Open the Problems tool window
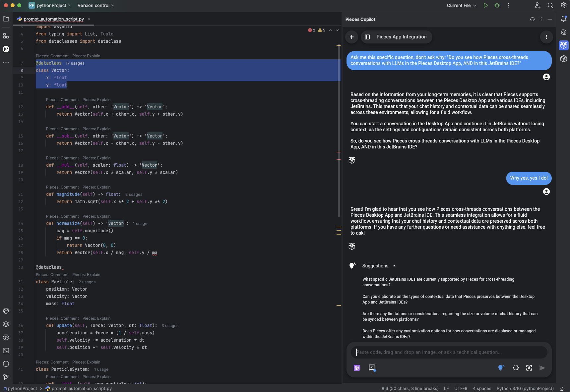570x392 pixels. point(6,364)
